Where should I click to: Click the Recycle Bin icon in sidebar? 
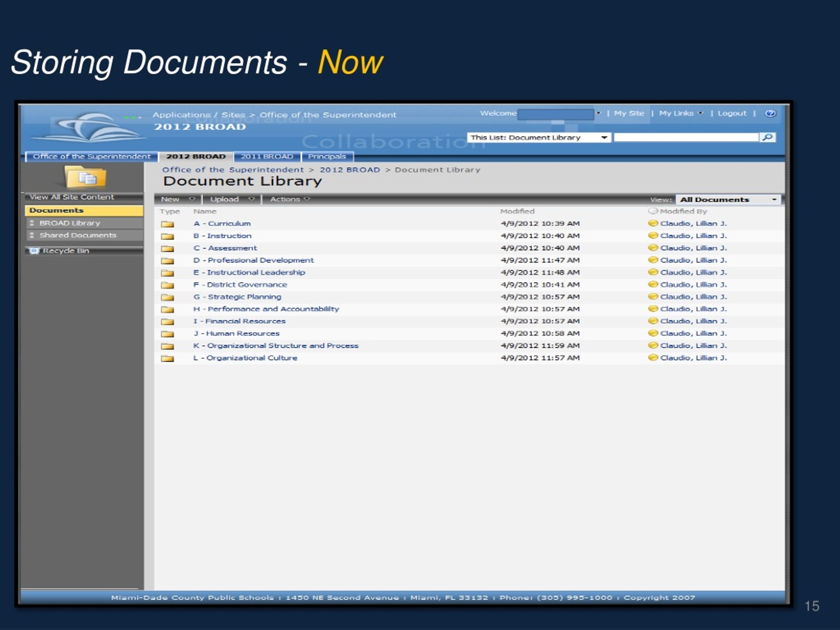[34, 251]
